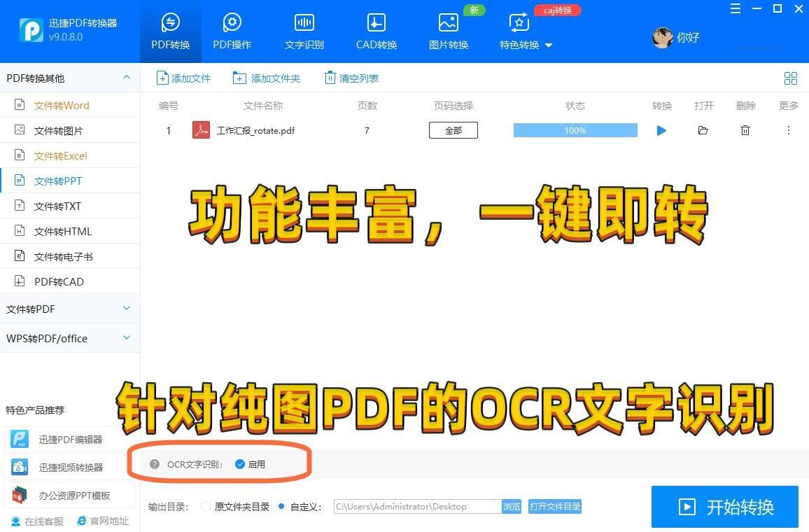Screen dimensions: 809x532
Task: Click the 迅捷PDF编辑器 app icon
Action: click(20, 439)
